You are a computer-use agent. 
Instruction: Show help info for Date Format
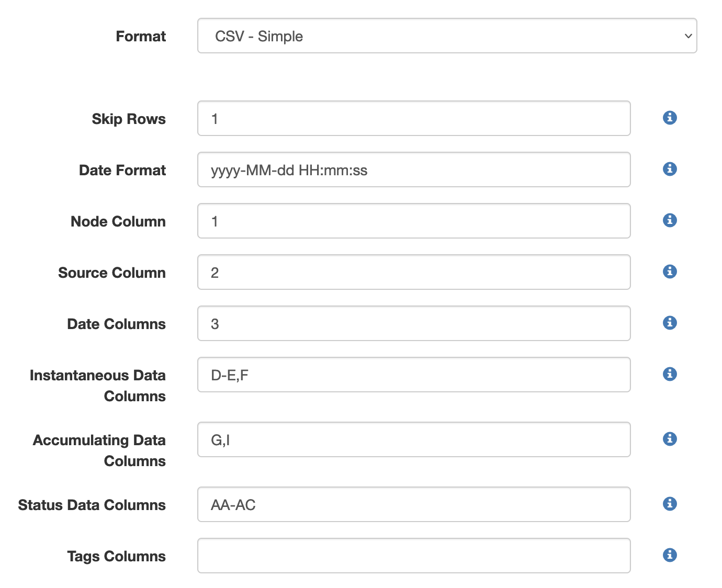click(670, 169)
